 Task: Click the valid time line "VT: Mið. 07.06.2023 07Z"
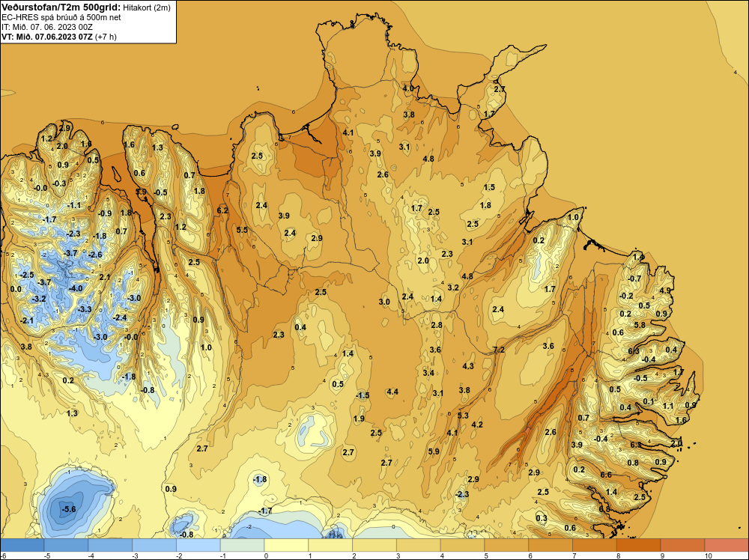coord(47,36)
